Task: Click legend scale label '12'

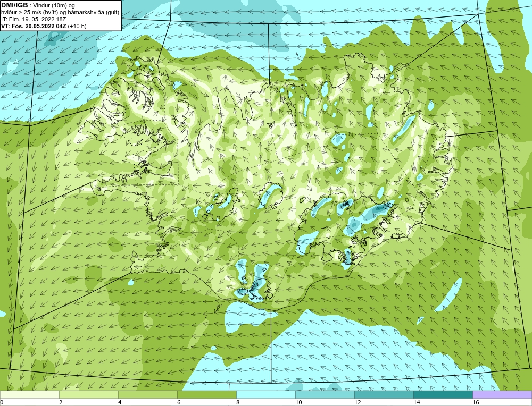Action: point(358,402)
